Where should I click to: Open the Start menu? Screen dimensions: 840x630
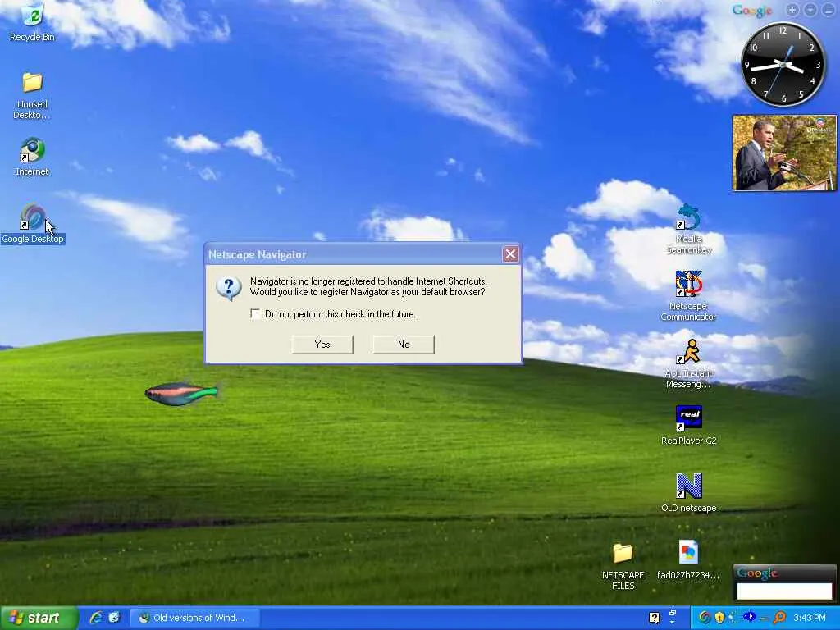click(39, 618)
